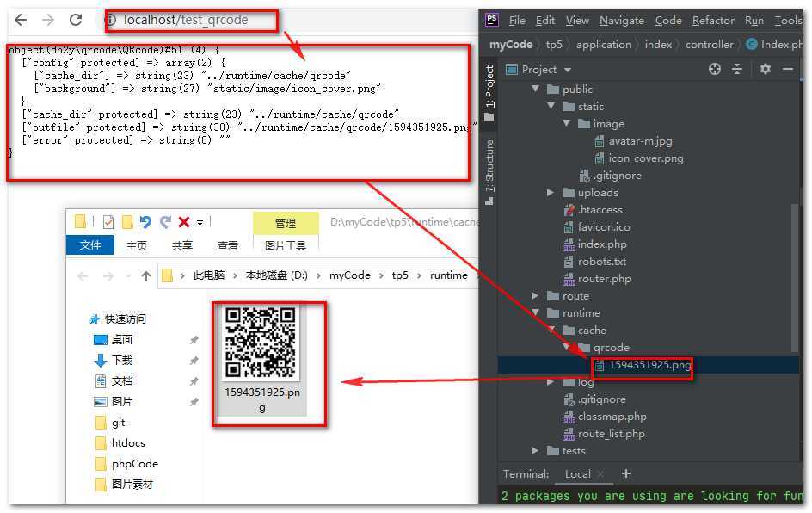The image size is (812, 513).
Task: Expand the route folder
Action: pyautogui.click(x=535, y=296)
